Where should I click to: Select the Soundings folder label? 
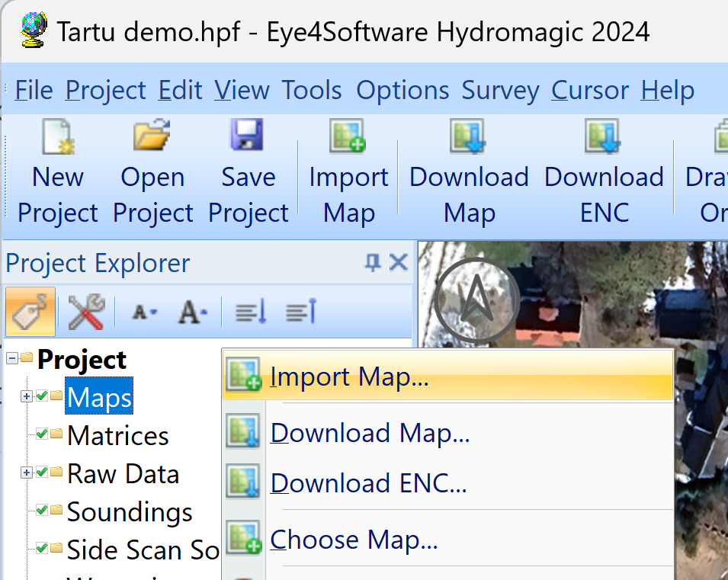pos(129,511)
